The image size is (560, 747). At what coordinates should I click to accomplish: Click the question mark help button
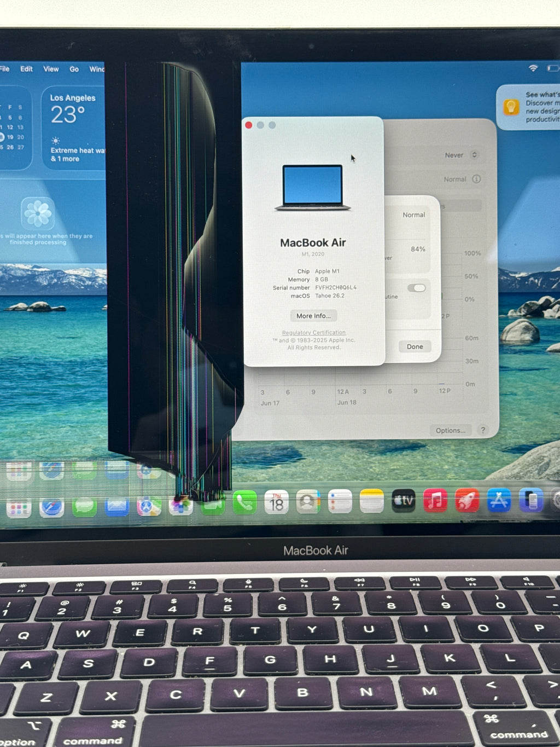pyautogui.click(x=482, y=430)
